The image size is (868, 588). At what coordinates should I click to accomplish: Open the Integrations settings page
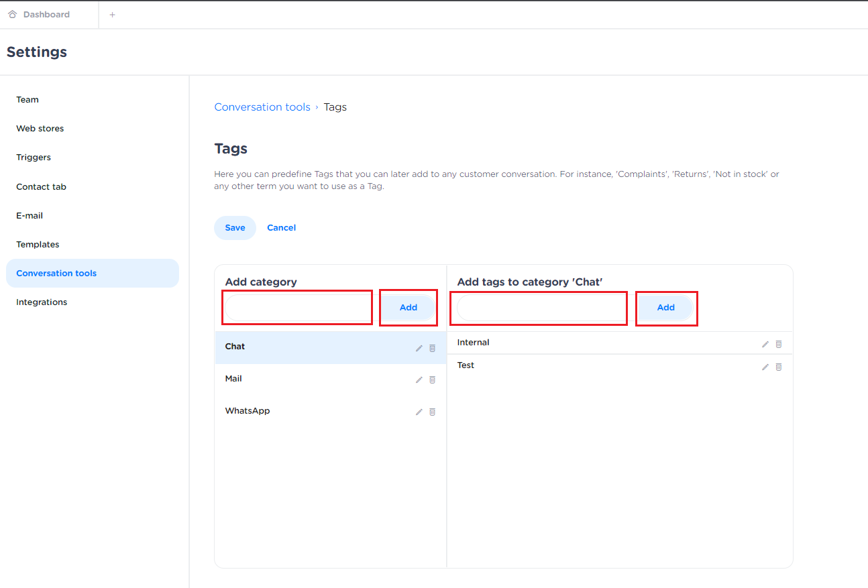[x=42, y=302]
